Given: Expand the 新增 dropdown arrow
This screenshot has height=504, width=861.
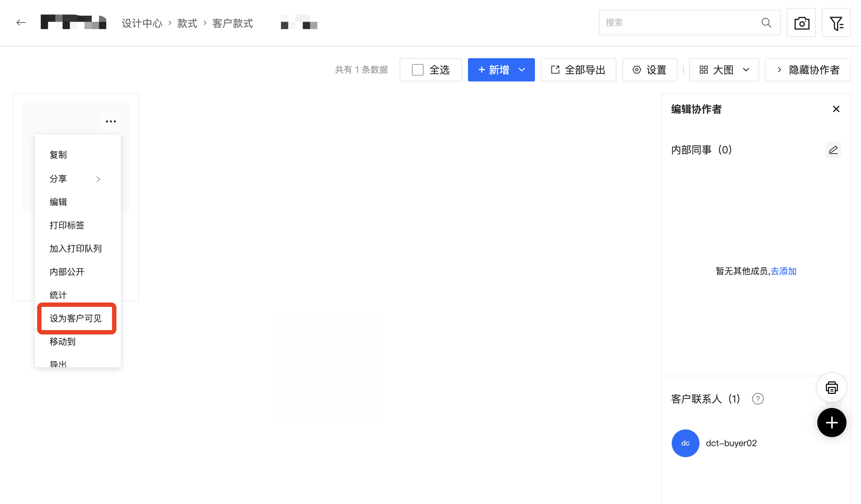Looking at the screenshot, I should click(x=522, y=70).
